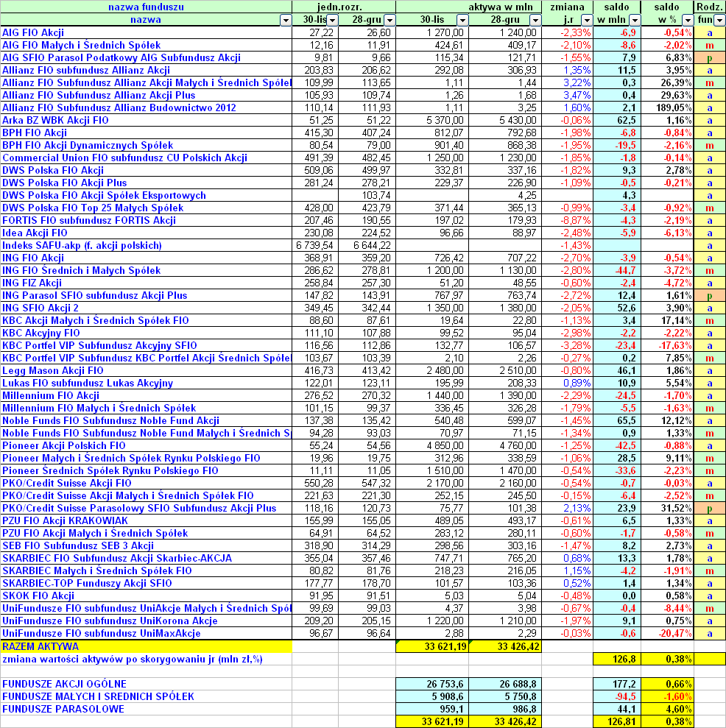
Task: Open the Rodz. fun filter dropdown
Action: 719,20
